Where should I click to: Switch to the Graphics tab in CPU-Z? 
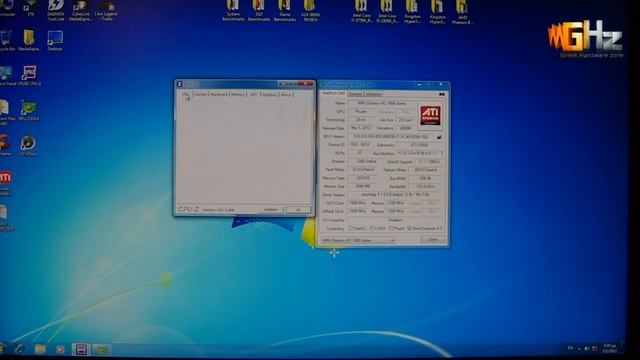[269, 95]
